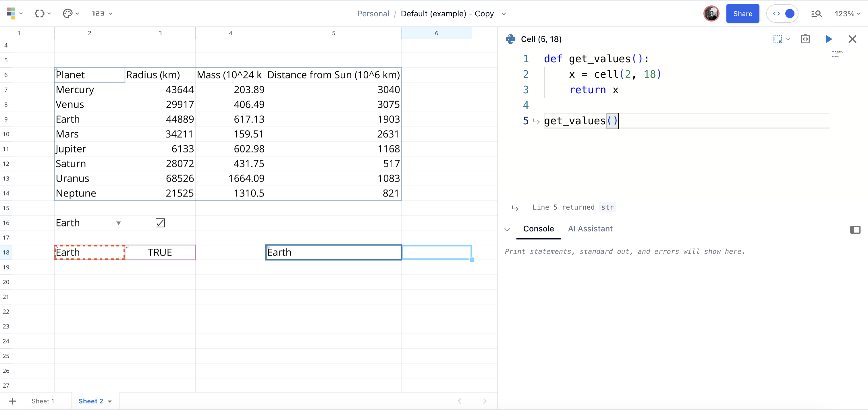Click the 617.13 mass cell
This screenshot has width=868, height=410.
(230, 119)
